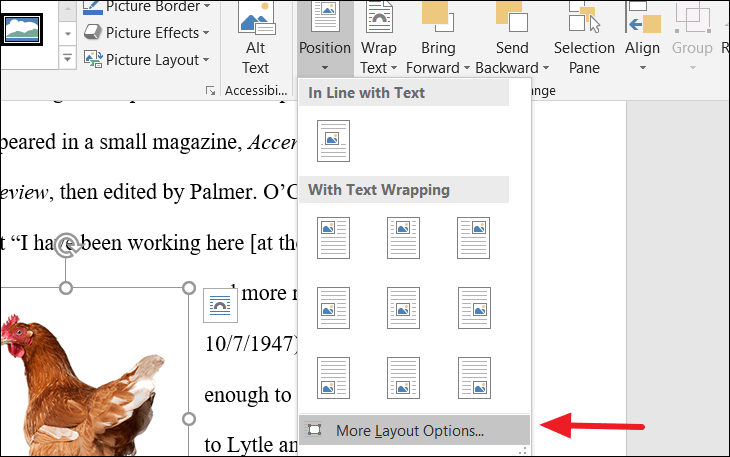Choose middle right with square wrapping position
Screen dimensions: 730x457
click(x=474, y=308)
